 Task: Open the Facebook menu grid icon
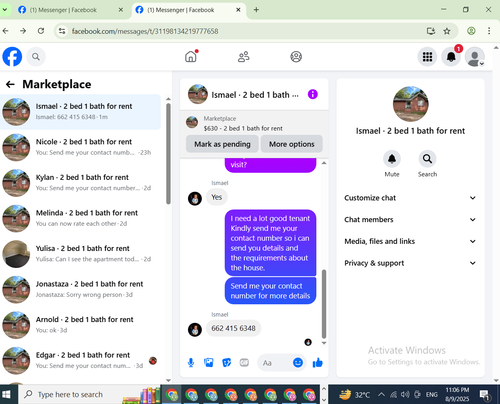point(427,57)
